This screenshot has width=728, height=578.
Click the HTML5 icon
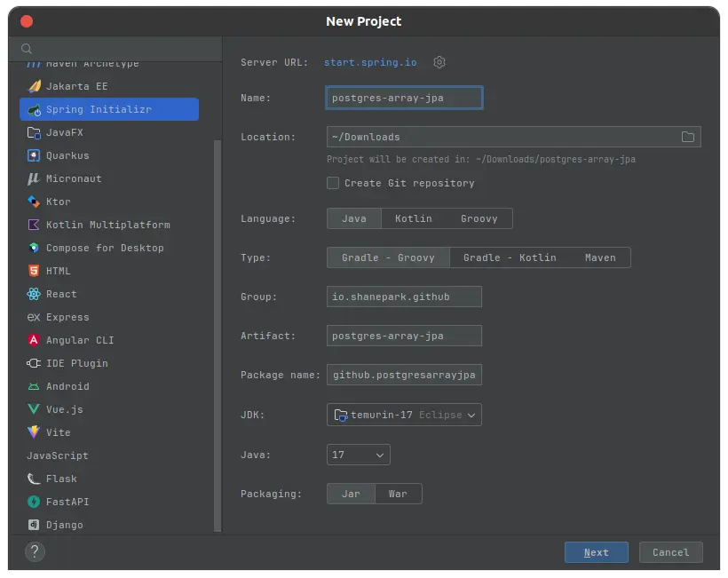pyautogui.click(x=34, y=271)
